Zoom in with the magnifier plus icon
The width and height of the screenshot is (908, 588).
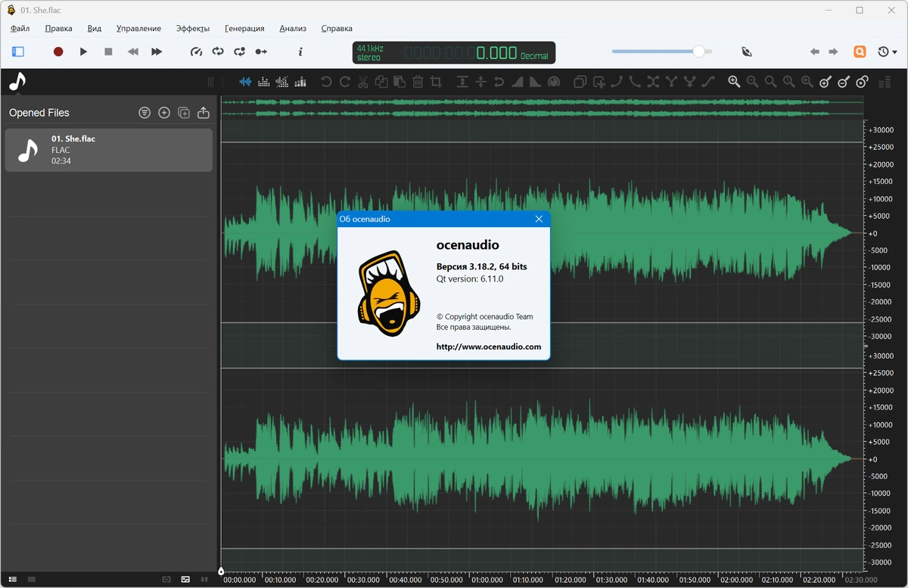click(734, 82)
